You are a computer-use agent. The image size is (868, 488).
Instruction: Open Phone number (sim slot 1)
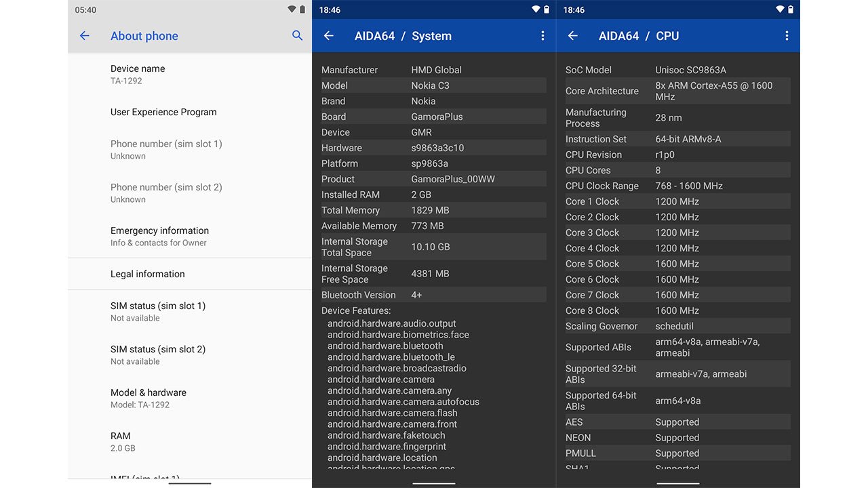tap(190, 150)
